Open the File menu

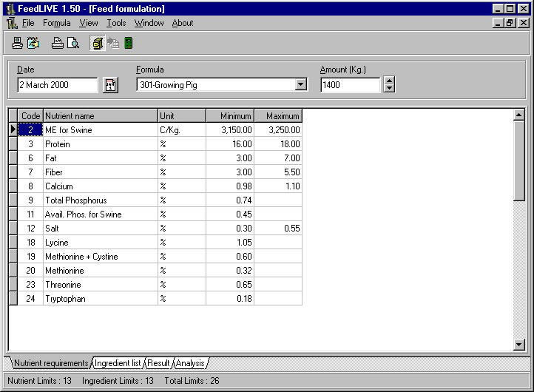click(28, 23)
